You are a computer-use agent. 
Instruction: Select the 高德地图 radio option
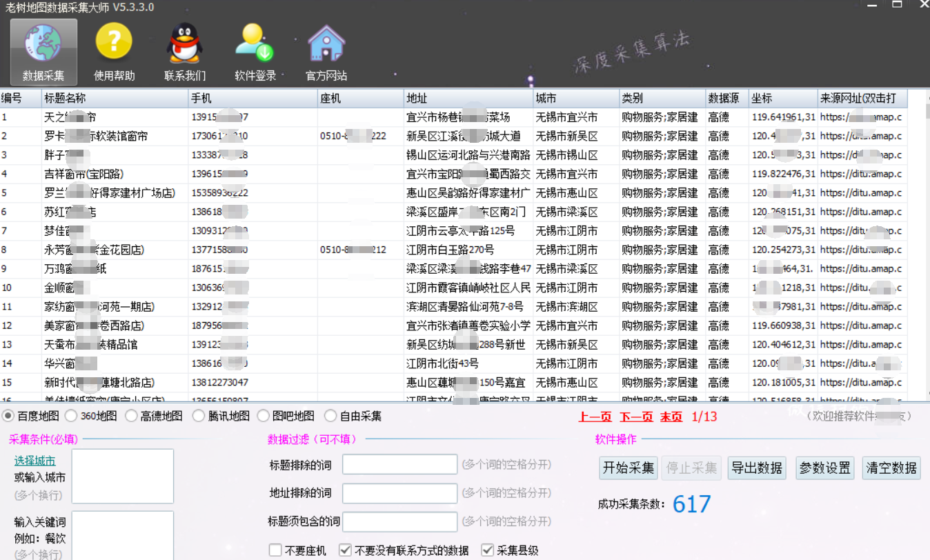coord(131,416)
